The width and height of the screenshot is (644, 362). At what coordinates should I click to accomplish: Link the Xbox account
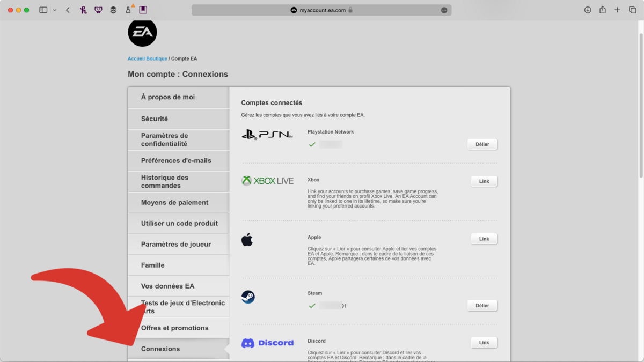484,181
